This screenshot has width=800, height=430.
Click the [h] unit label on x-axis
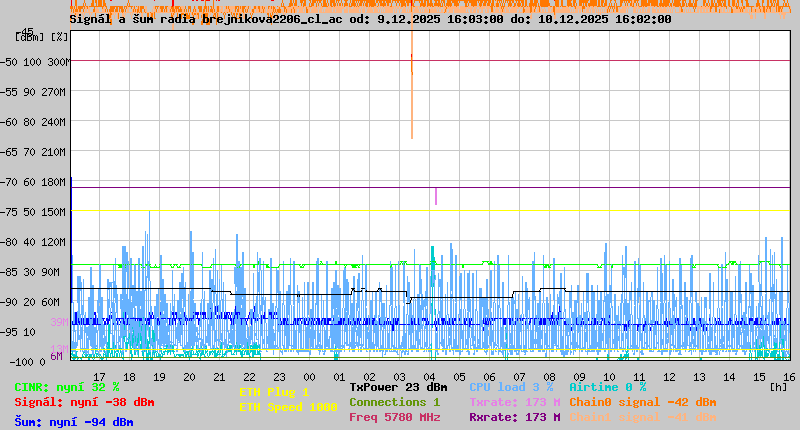pos(778,387)
